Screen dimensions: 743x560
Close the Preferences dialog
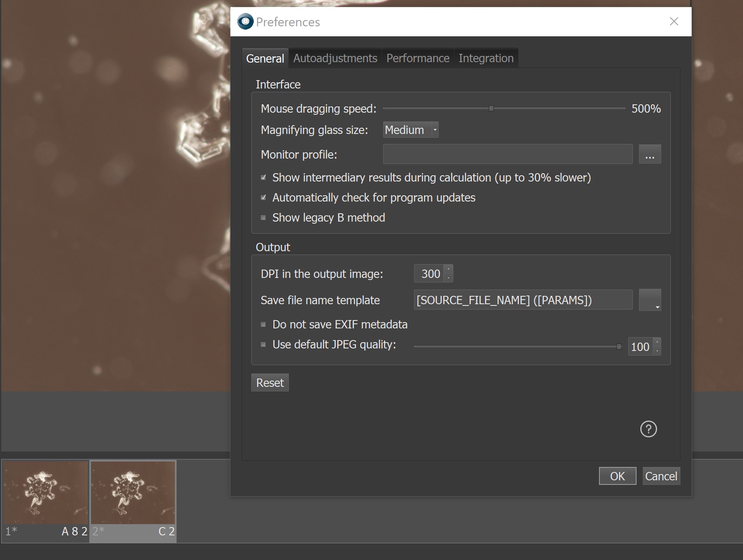click(x=674, y=21)
